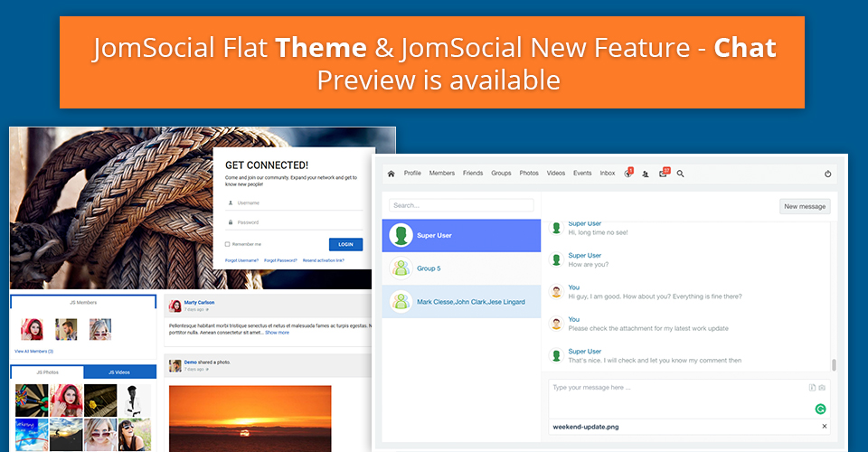Click sunglasses woman photo in bottom row

coord(135,434)
